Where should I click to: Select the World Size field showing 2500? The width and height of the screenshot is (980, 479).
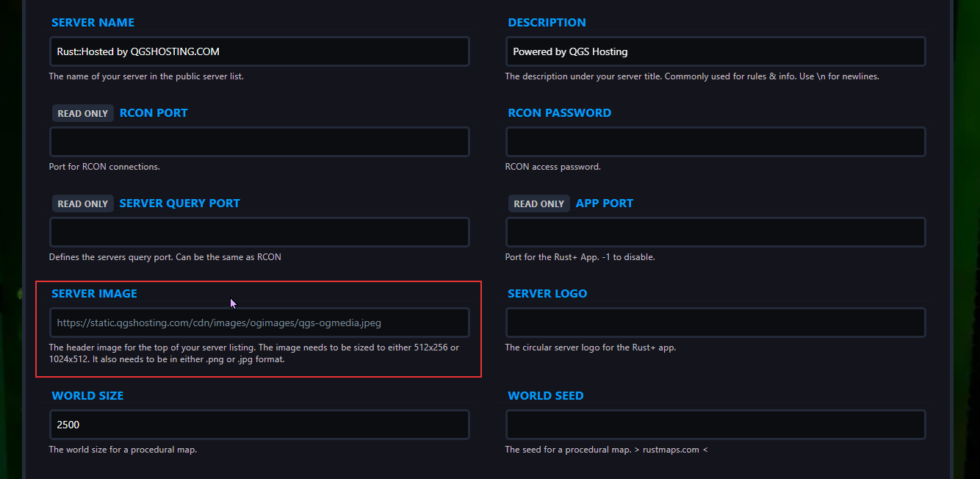(x=259, y=425)
